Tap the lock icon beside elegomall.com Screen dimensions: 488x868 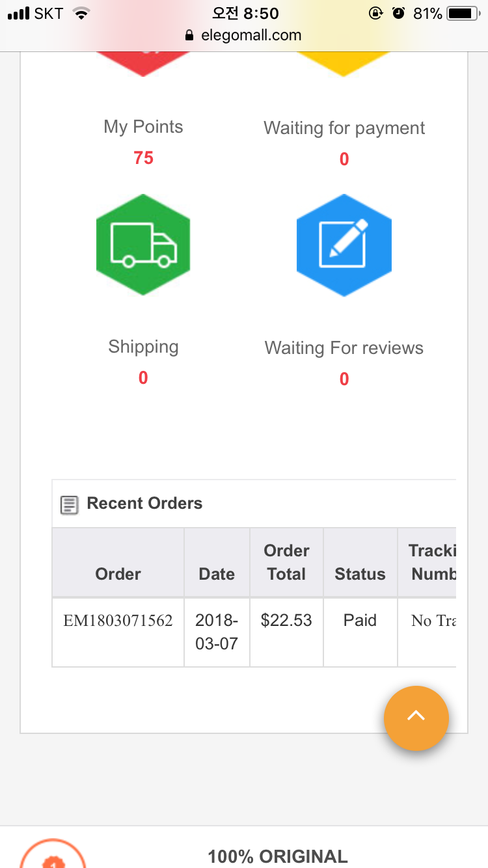tap(189, 35)
